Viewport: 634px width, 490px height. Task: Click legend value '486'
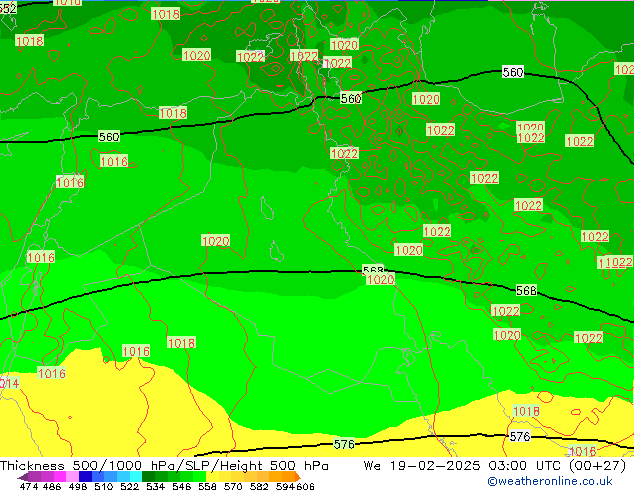[x=52, y=486]
